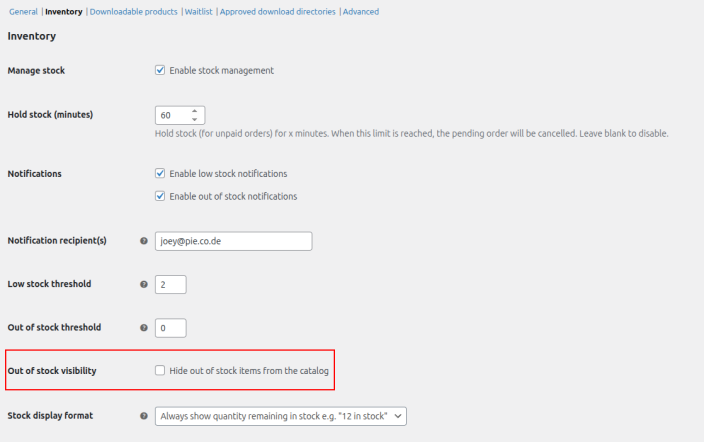Check Hide out of stock items checkbox
Viewport: 704px width, 442px height.
click(160, 371)
